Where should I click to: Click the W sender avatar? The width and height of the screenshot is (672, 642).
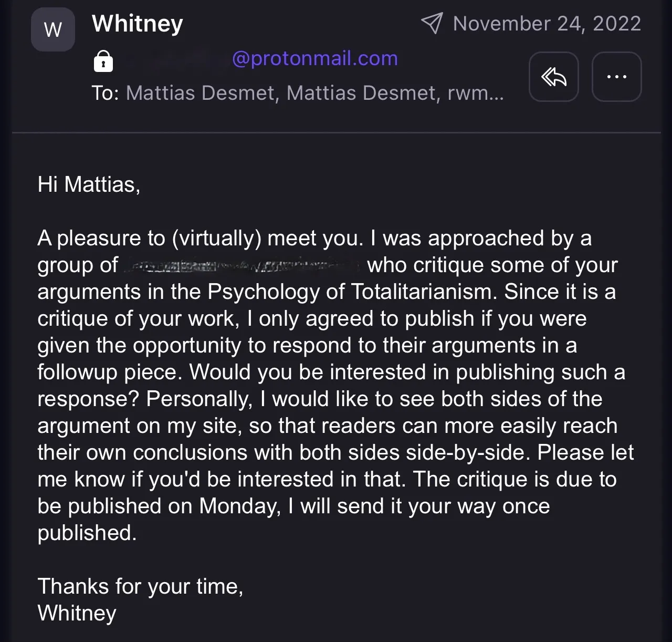[x=53, y=29]
